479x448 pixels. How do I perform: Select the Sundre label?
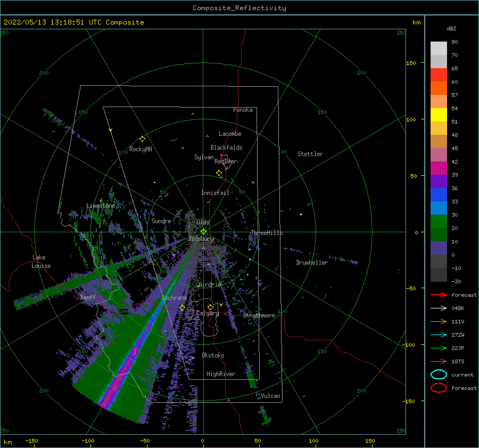point(161,221)
